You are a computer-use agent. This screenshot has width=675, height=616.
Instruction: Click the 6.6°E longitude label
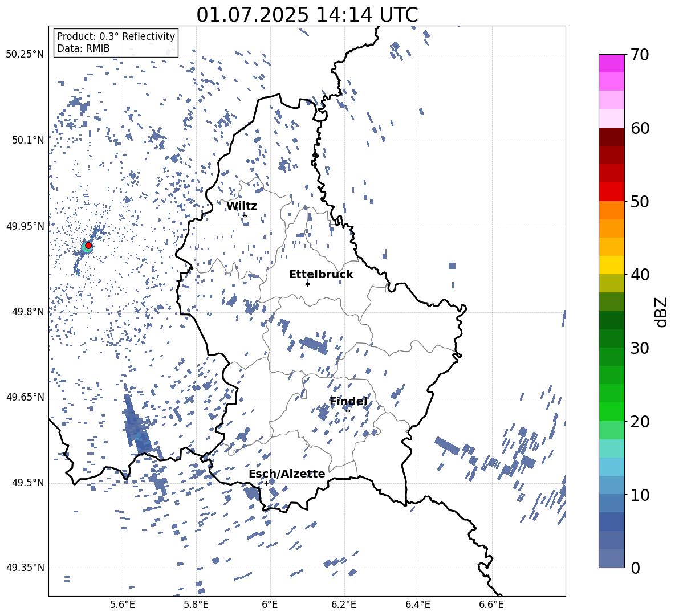pyautogui.click(x=491, y=605)
